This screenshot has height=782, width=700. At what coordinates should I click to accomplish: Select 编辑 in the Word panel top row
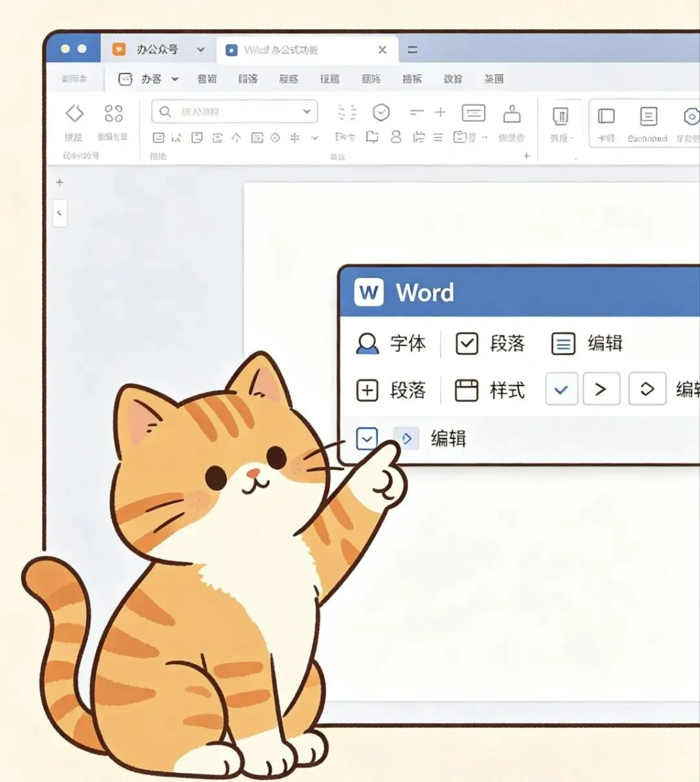[605, 343]
